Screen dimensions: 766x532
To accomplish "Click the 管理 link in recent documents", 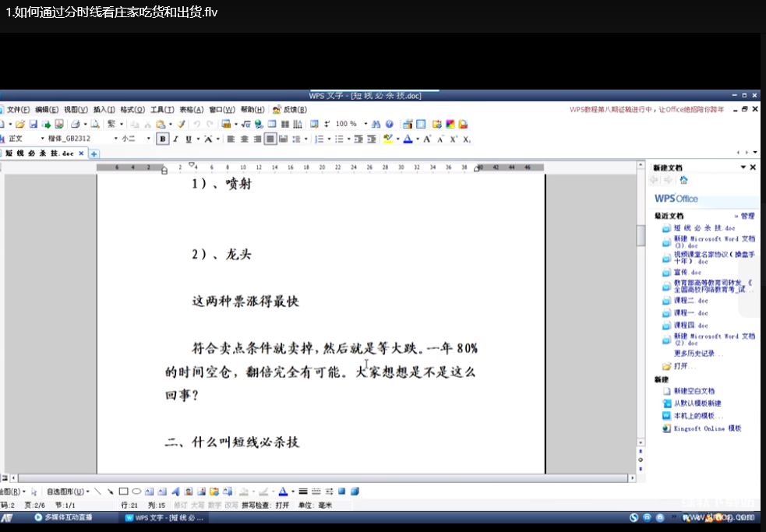I will click(x=747, y=216).
